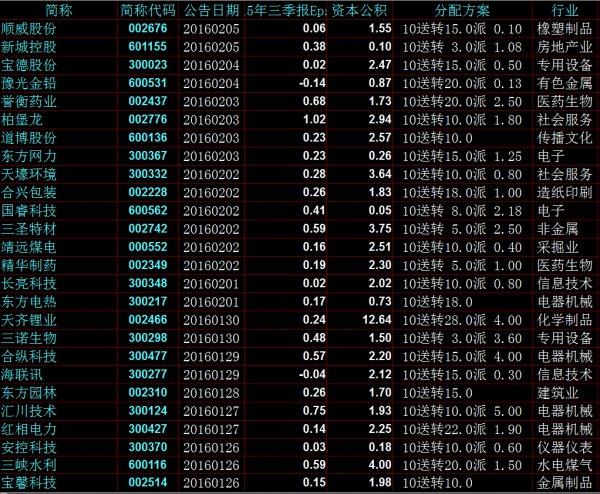Screen dimensions: 600x494
Task: Select the stock name 靖远煤电
Action: pos(29,247)
